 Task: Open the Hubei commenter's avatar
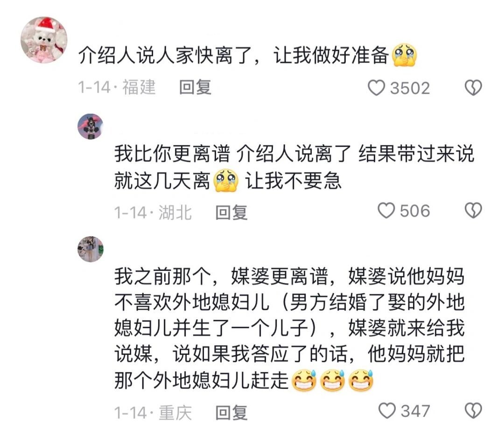(91, 126)
